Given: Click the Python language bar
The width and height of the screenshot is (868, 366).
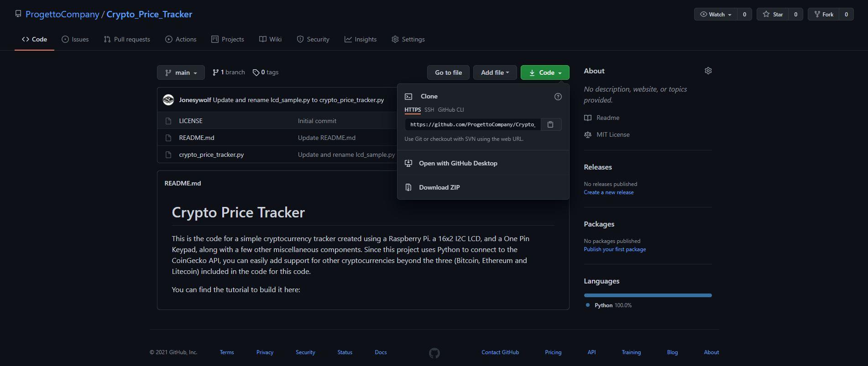Looking at the screenshot, I should 647,295.
